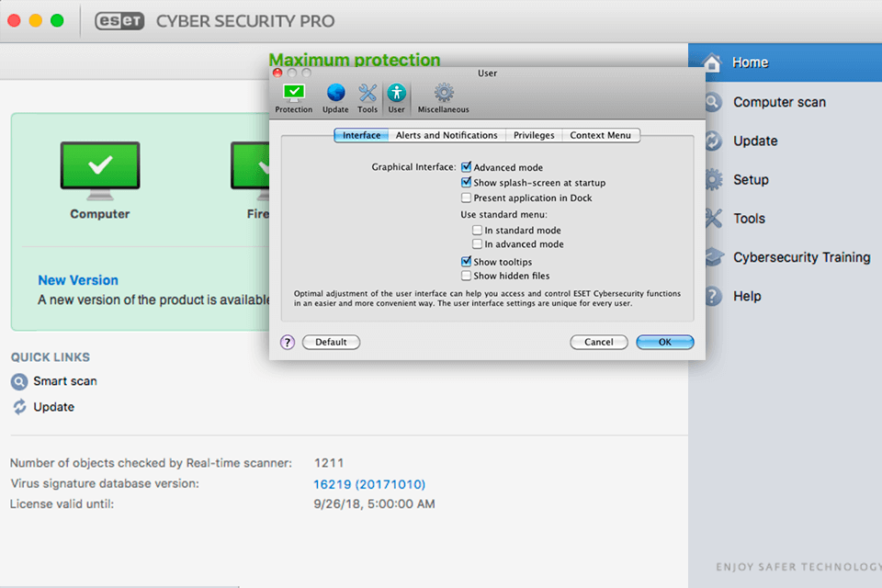Open virus signature database version link
Image resolution: width=882 pixels, height=588 pixels.
pyautogui.click(x=369, y=484)
